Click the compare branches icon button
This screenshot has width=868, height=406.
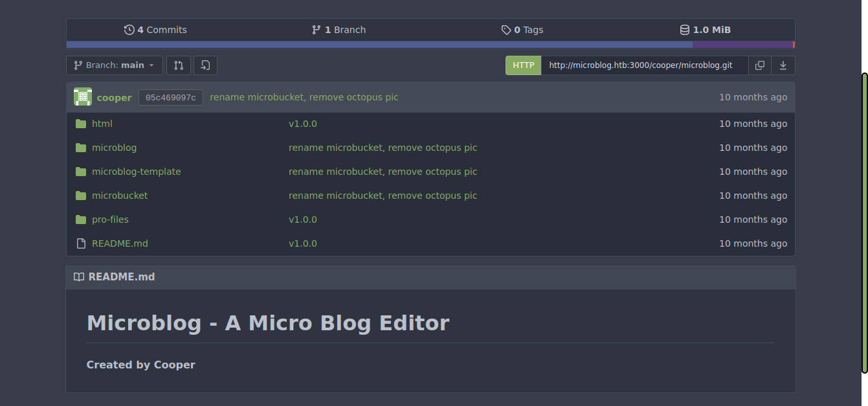[179, 65]
